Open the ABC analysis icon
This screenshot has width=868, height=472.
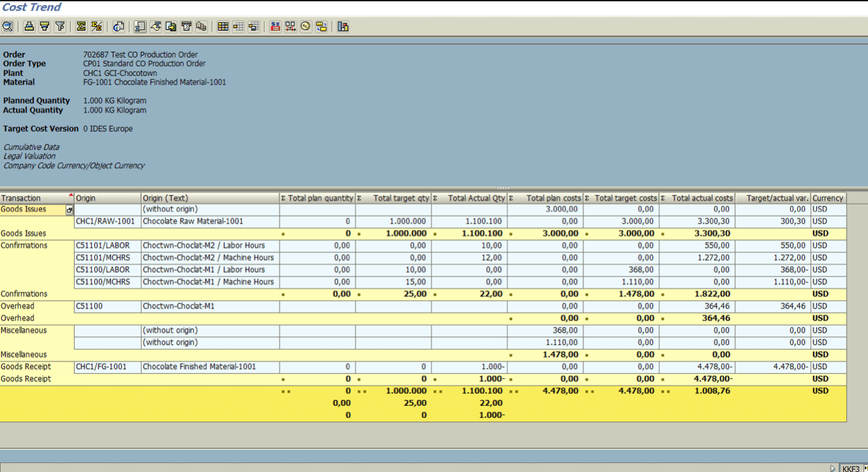pyautogui.click(x=201, y=27)
